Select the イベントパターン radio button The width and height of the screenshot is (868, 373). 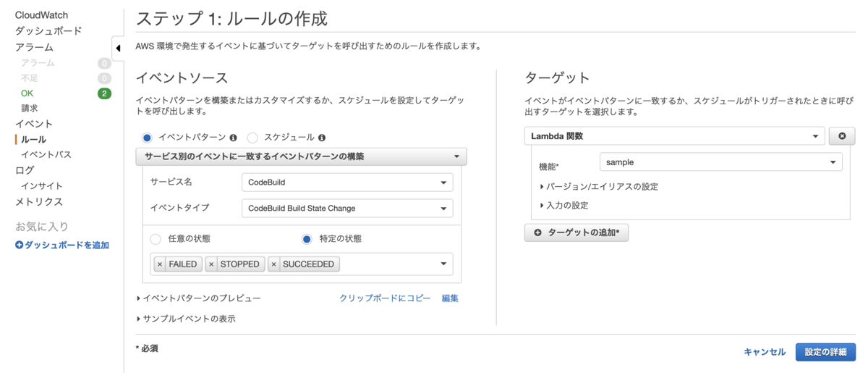click(x=147, y=138)
